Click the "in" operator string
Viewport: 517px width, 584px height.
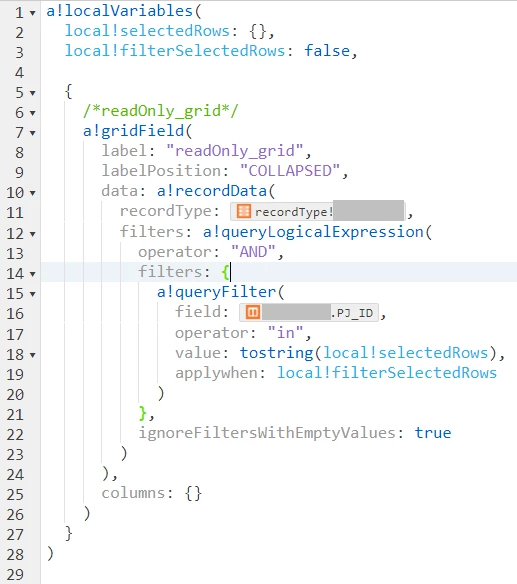click(x=286, y=333)
